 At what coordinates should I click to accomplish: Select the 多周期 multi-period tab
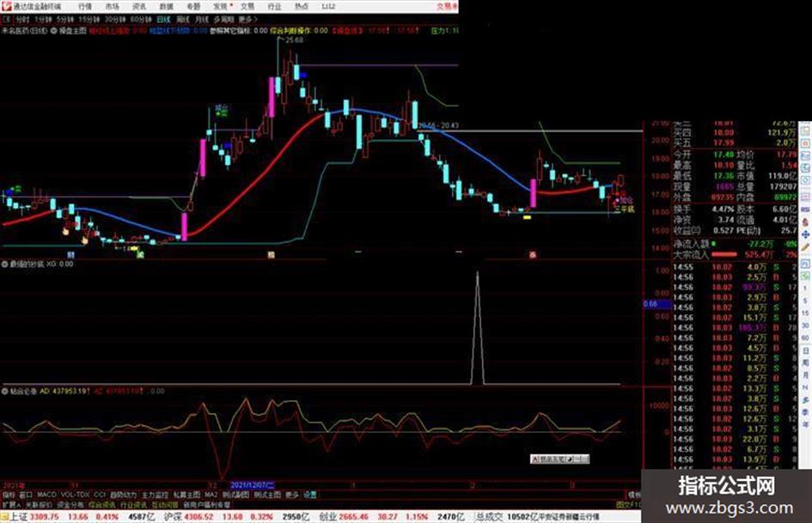223,20
